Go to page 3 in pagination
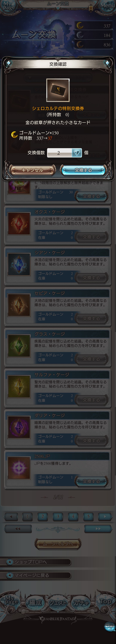The height and width of the screenshot is (644, 116). click(x=58, y=517)
